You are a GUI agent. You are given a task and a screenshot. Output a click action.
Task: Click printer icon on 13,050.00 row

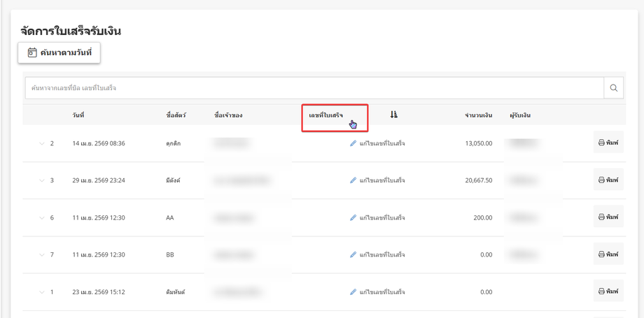click(x=601, y=143)
